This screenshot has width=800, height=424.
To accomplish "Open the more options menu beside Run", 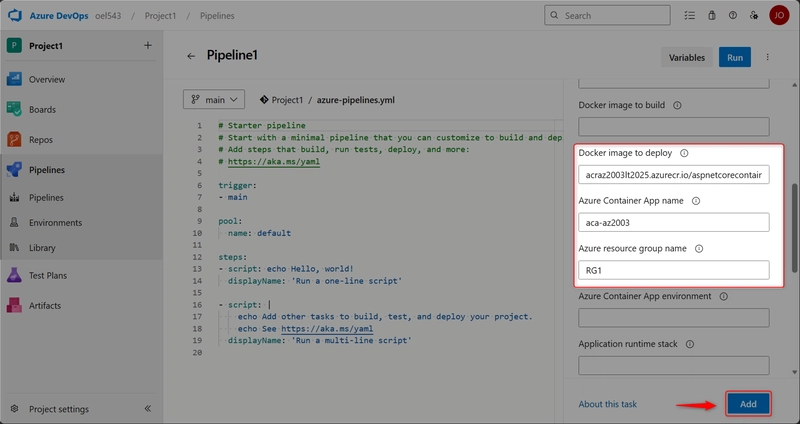I will (x=767, y=57).
